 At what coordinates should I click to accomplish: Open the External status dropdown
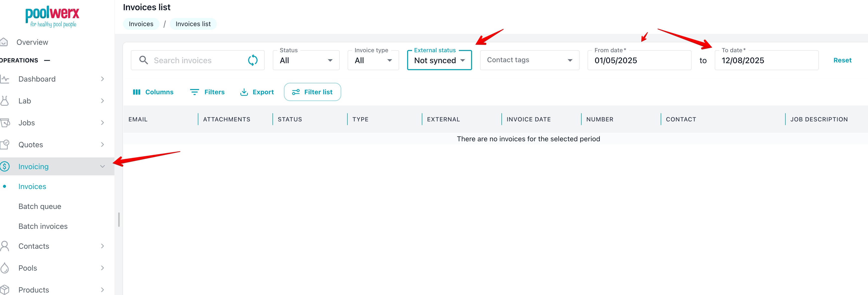tap(439, 60)
